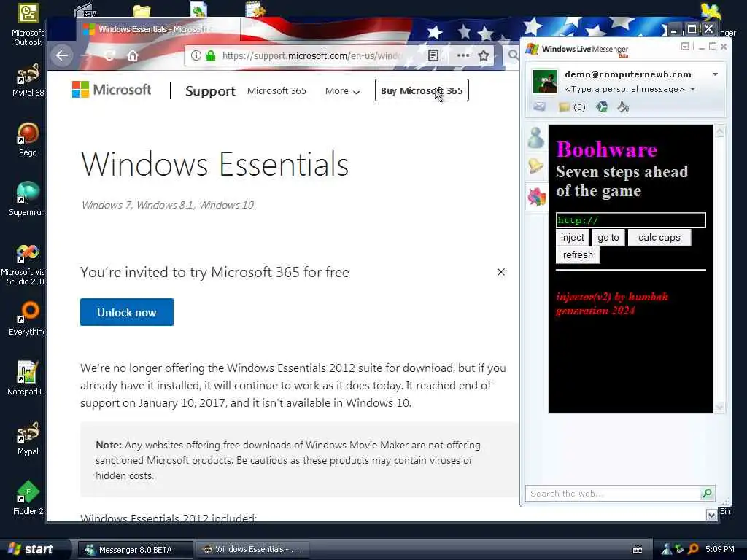Open Notepad++ desktop shortcut
Viewport: 747px width, 560px height.
[27, 378]
